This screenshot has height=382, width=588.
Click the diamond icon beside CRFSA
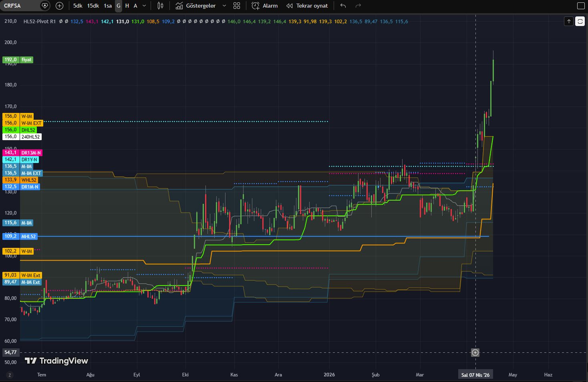click(x=45, y=6)
